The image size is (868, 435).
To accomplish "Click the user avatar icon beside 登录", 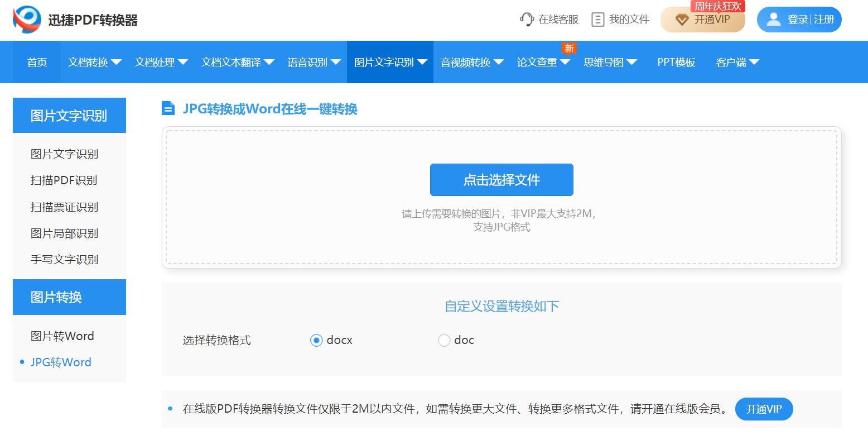I will pyautogui.click(x=773, y=19).
